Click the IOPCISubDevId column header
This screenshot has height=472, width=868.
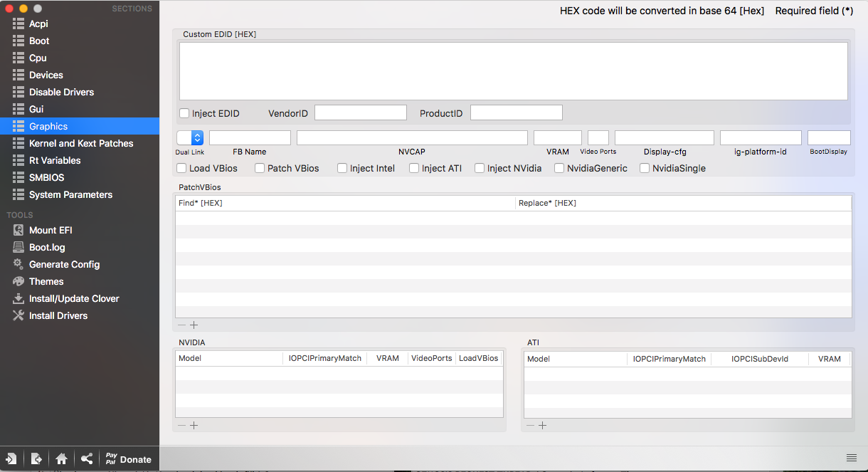click(760, 359)
